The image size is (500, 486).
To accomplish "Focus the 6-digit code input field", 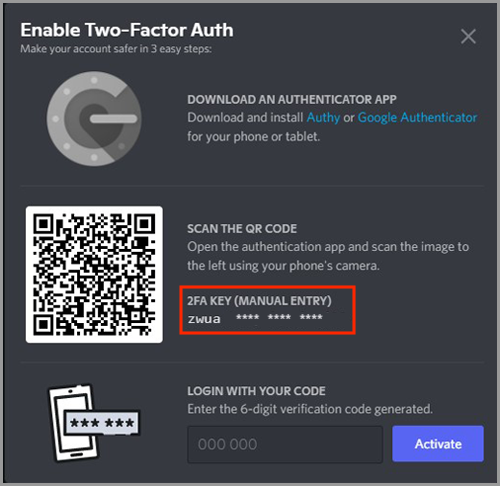I will (285, 444).
